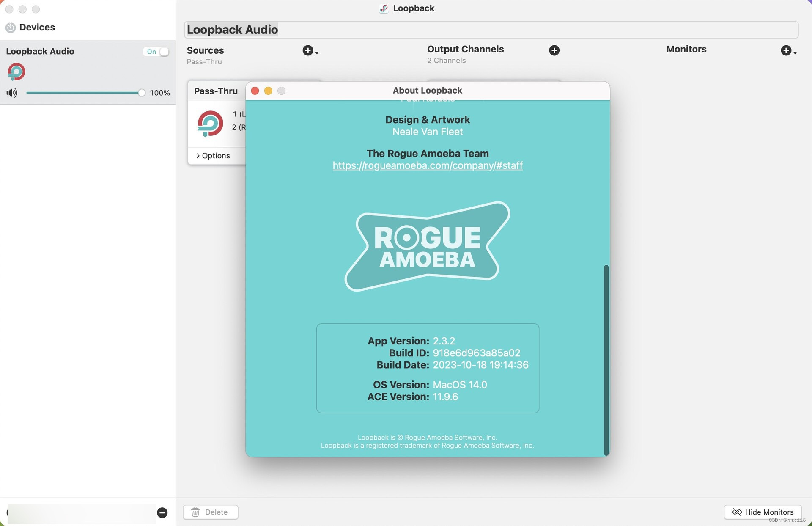This screenshot has width=812, height=526.
Task: Open the Rogue Amoeba staff link
Action: click(428, 165)
